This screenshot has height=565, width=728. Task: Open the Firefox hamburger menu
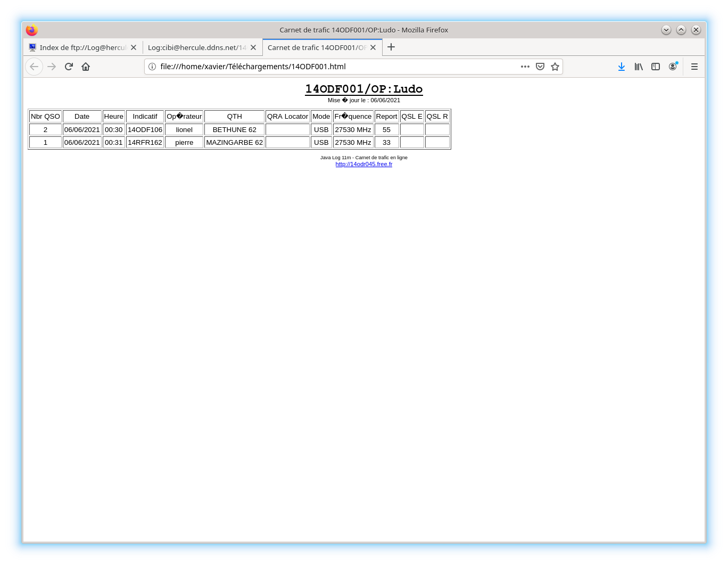pyautogui.click(x=694, y=67)
